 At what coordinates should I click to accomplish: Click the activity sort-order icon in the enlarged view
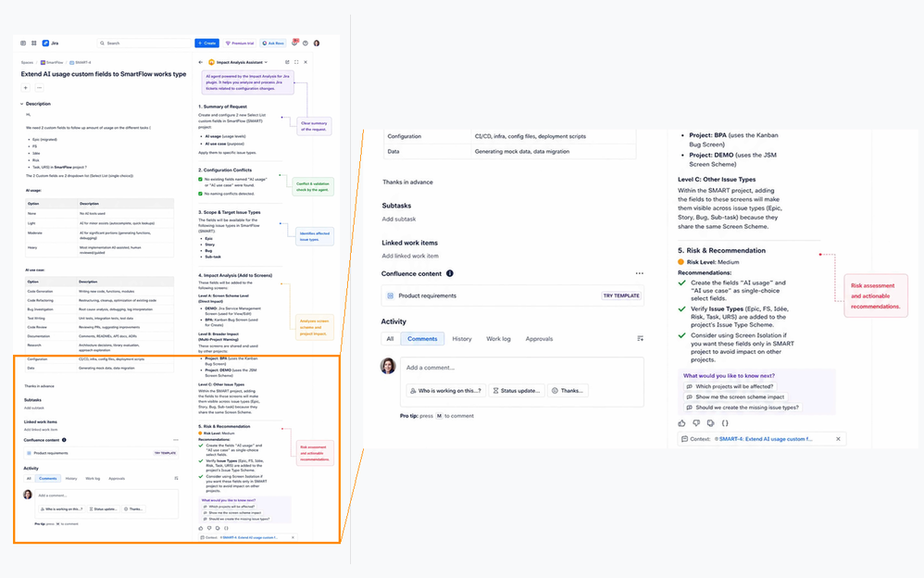point(640,338)
